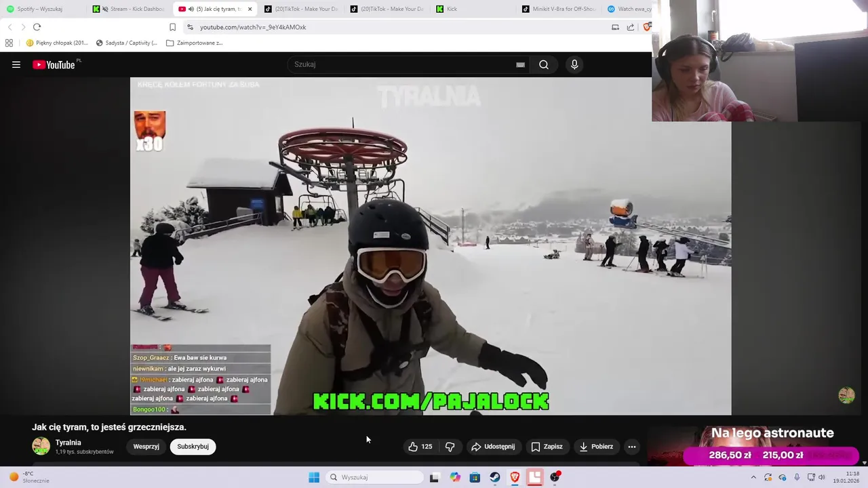Open site information icon before URL

(190, 27)
